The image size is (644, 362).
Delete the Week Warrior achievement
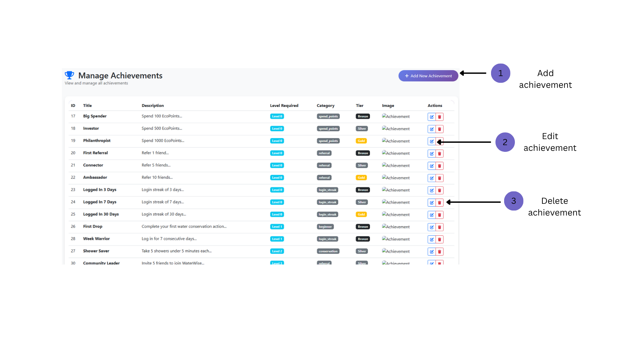pos(439,239)
